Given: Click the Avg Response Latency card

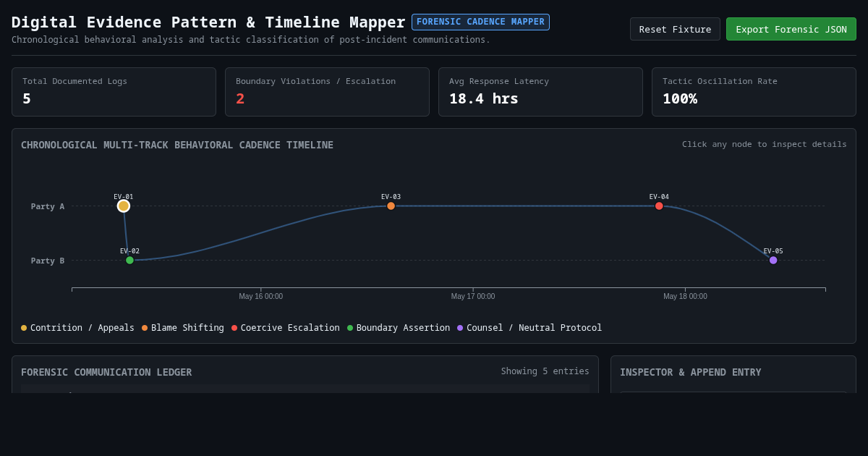Looking at the screenshot, I should click(540, 92).
